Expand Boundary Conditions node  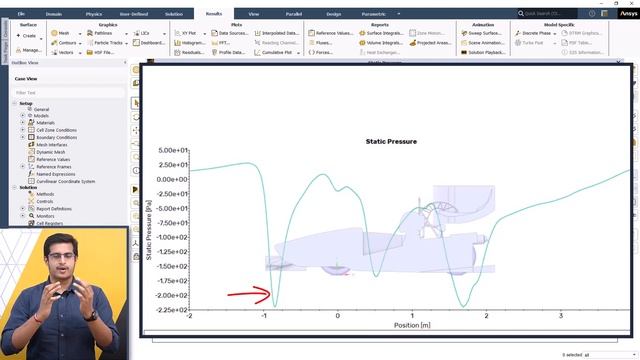(x=23, y=137)
